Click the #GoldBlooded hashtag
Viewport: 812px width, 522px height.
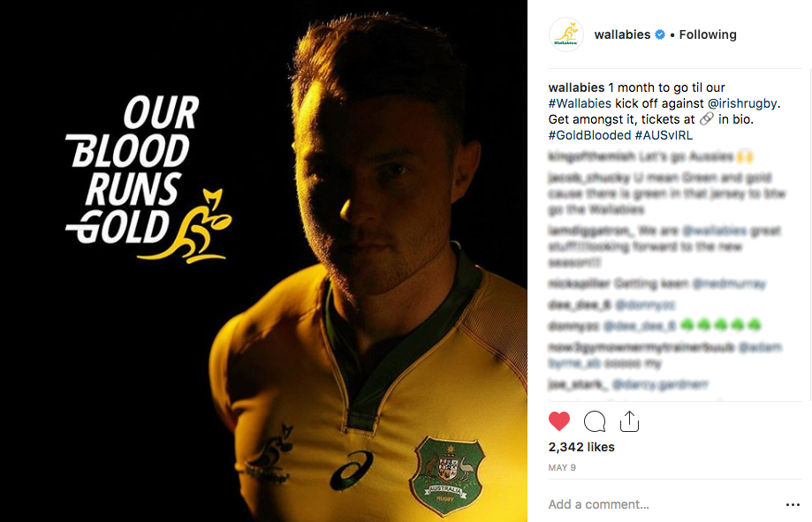(590, 135)
